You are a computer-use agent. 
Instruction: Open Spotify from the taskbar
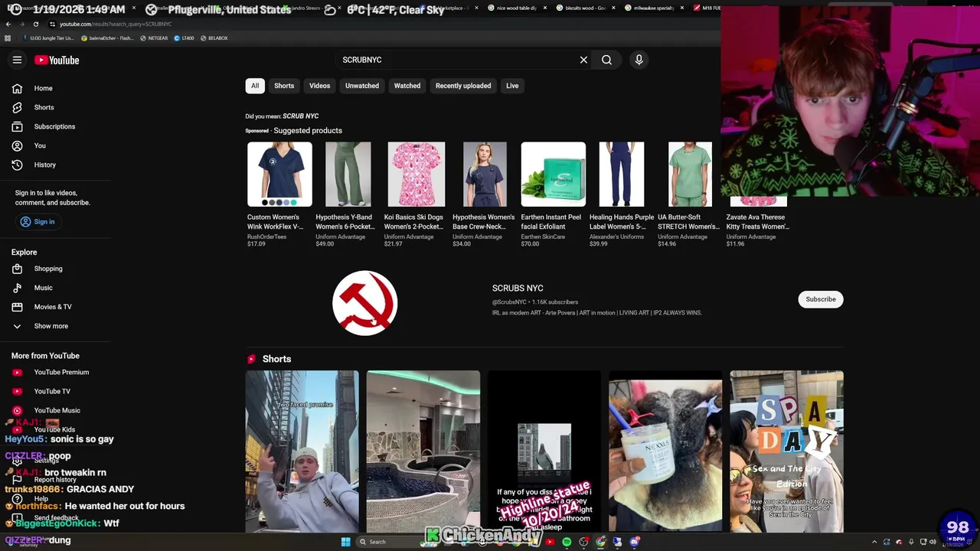point(567,542)
